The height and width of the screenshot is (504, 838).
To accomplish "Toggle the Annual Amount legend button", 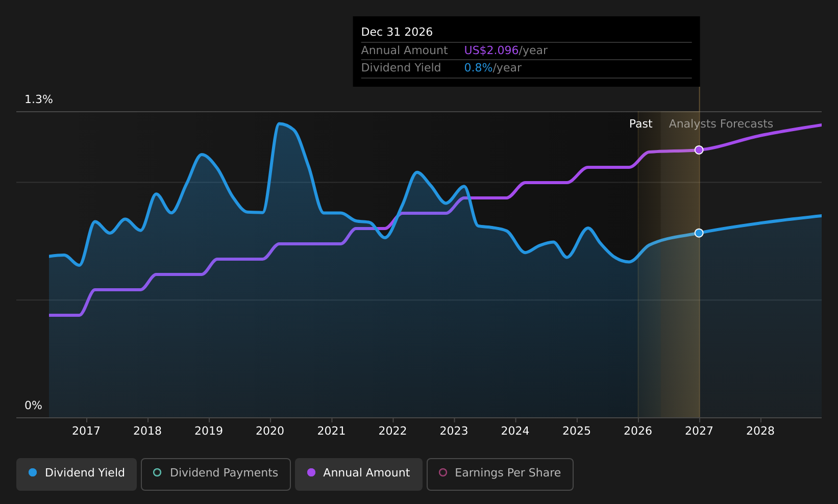I will click(x=358, y=474).
